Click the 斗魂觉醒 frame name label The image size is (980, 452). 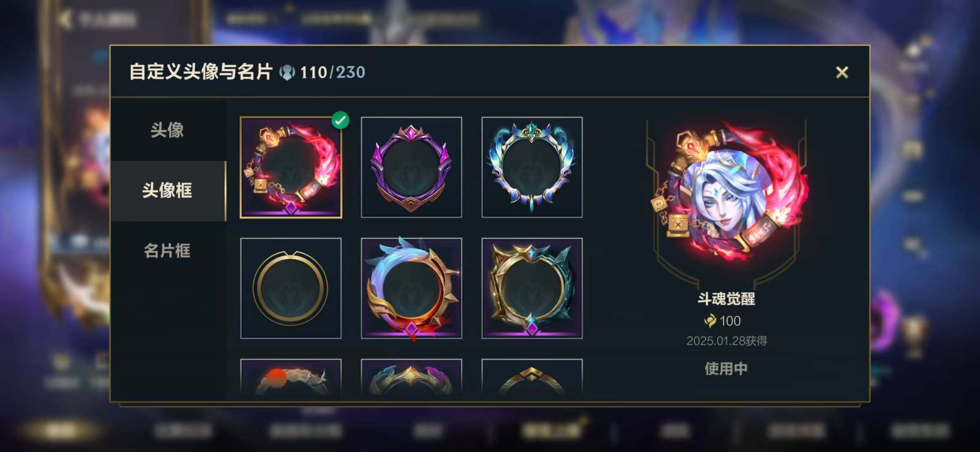point(727,299)
